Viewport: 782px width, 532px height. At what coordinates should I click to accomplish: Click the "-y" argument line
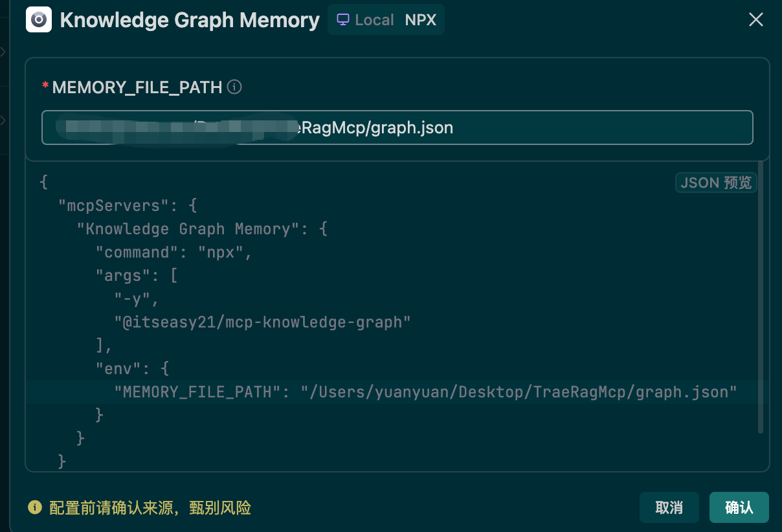click(137, 299)
